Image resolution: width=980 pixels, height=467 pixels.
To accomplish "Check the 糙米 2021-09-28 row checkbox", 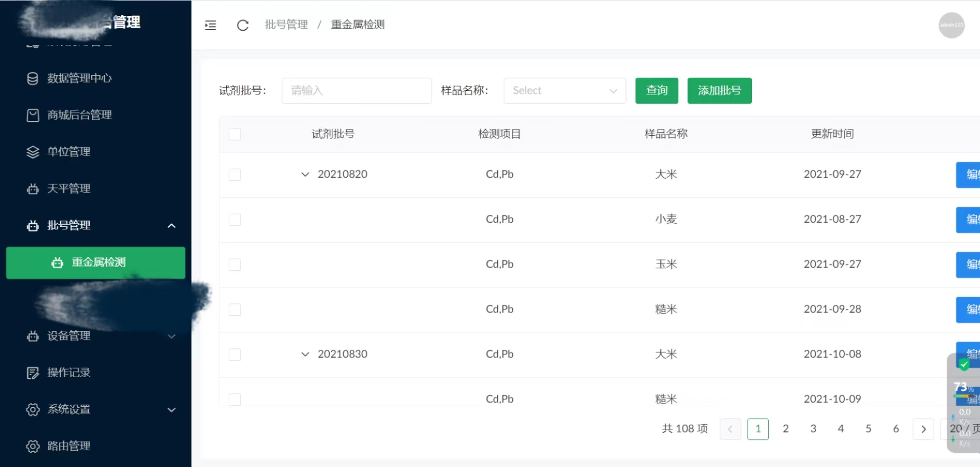I will (235, 310).
